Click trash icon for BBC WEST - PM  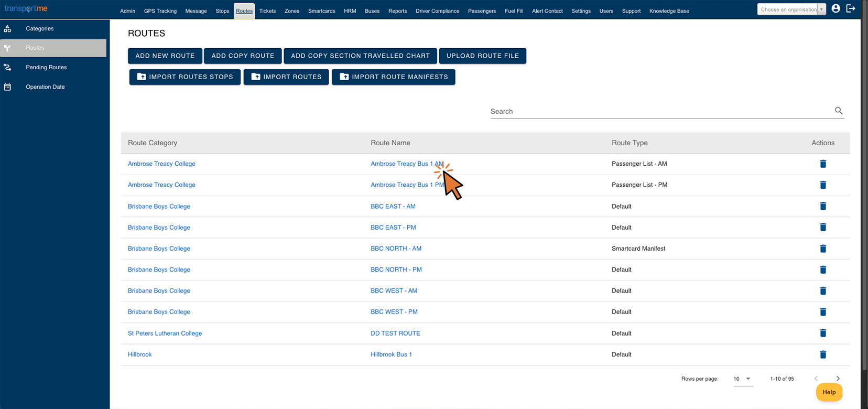823,312
